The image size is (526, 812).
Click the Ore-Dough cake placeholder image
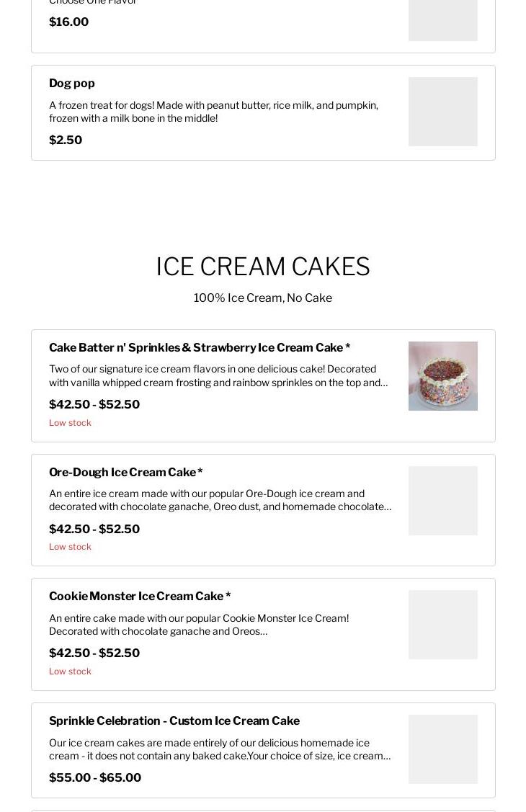pyautogui.click(x=442, y=500)
